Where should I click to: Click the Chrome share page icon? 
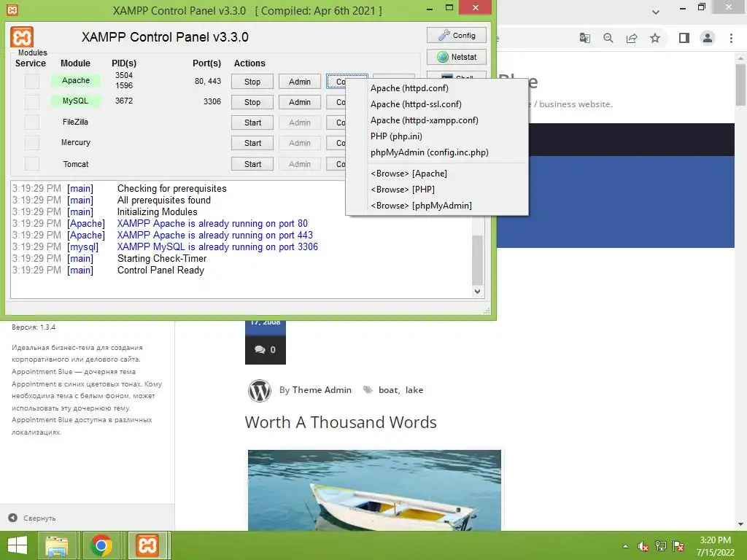632,38
